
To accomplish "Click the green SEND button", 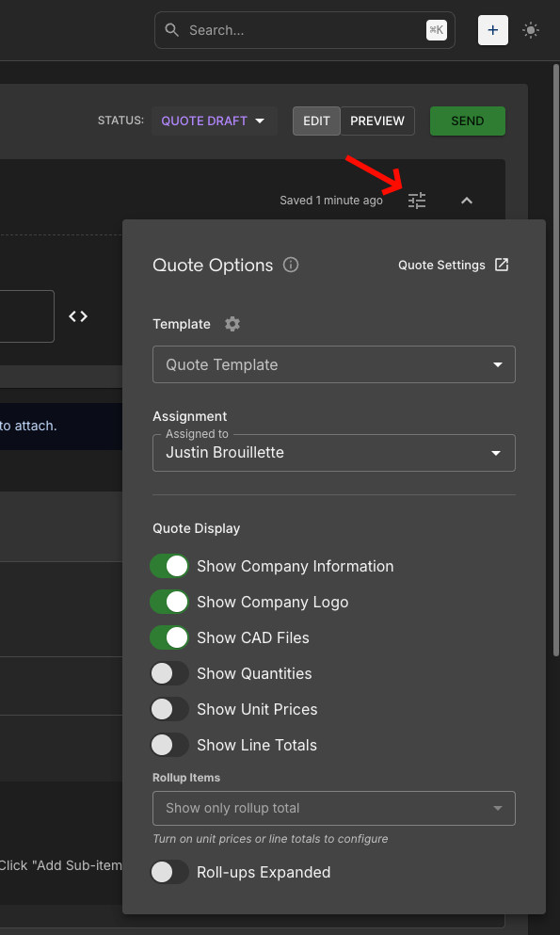I will (467, 121).
